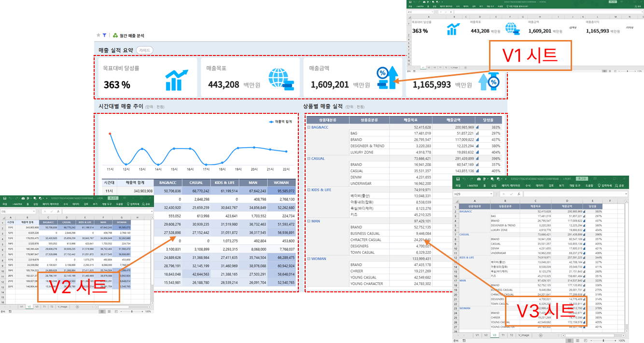Screen dimensions: 644x343
Task: Collapse the KIDS & LIFE category group
Action: 308,190
